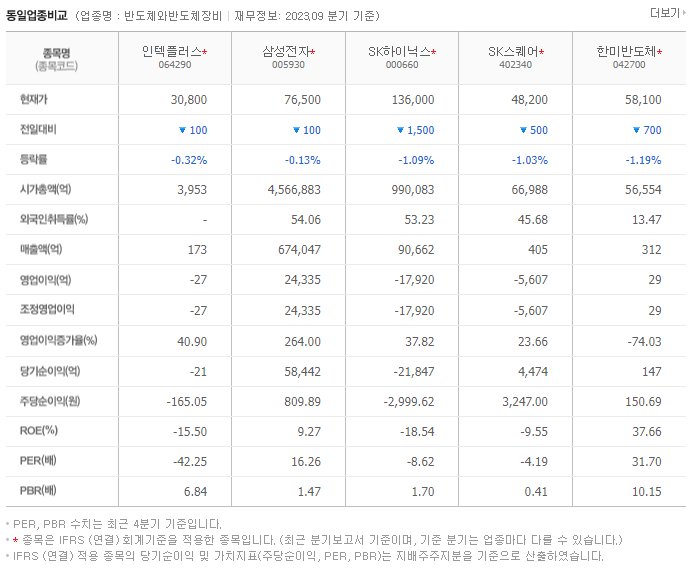Select PBR value 6.84

coord(196,492)
